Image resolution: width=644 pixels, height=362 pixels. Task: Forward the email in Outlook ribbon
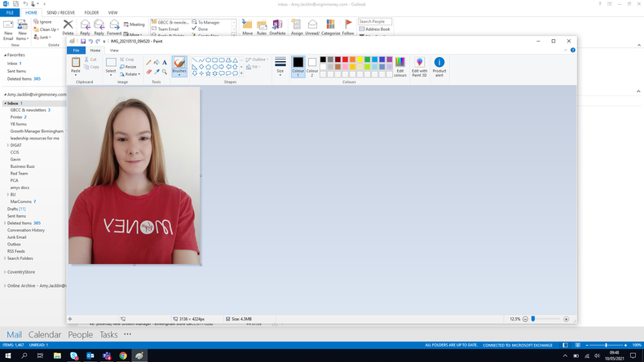coord(114,27)
